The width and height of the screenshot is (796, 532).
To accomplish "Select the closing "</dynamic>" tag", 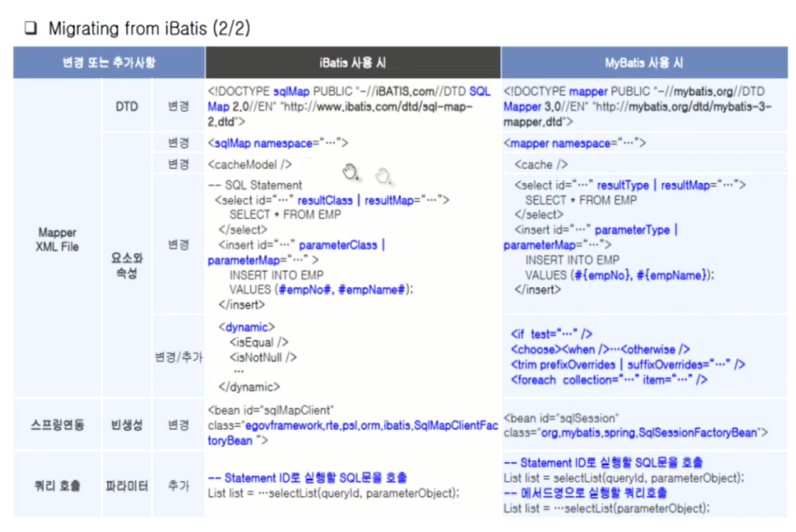I will point(249,386).
